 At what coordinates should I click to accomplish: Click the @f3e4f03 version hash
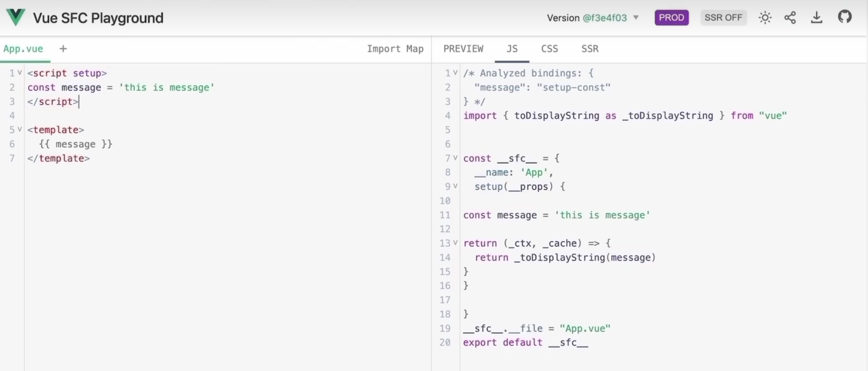tap(605, 18)
